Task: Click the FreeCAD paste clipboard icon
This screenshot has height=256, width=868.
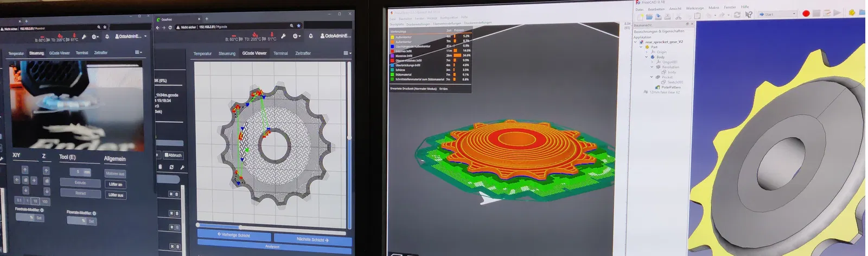Action: click(x=697, y=16)
